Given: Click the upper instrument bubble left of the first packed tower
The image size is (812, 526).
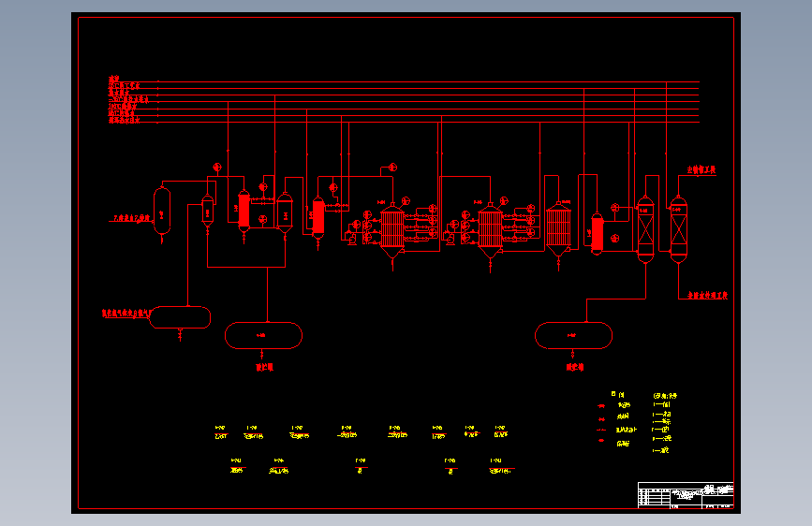Looking at the screenshot, I should pos(614,208).
